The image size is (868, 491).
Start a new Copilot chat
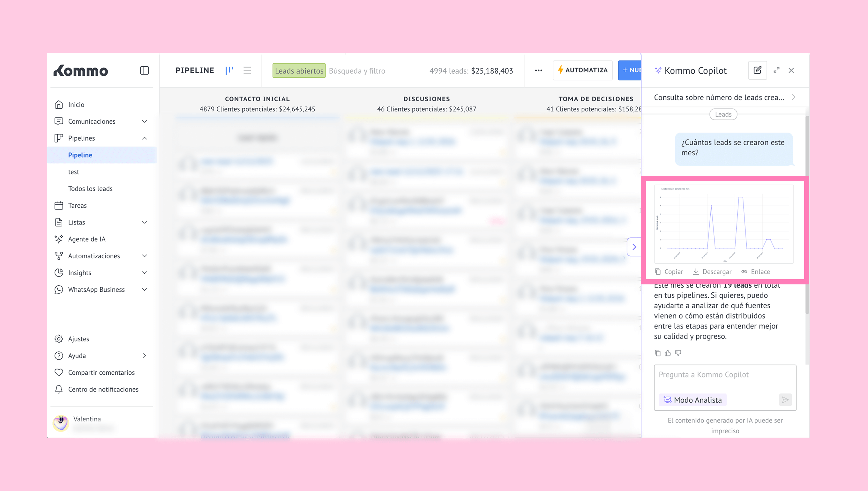[757, 70]
